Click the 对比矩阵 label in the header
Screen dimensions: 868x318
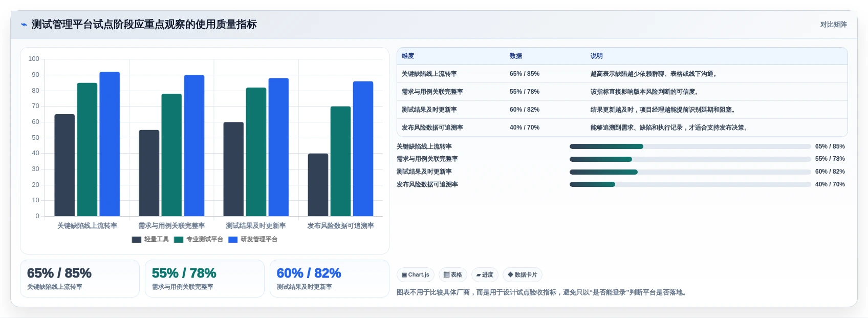tap(833, 25)
